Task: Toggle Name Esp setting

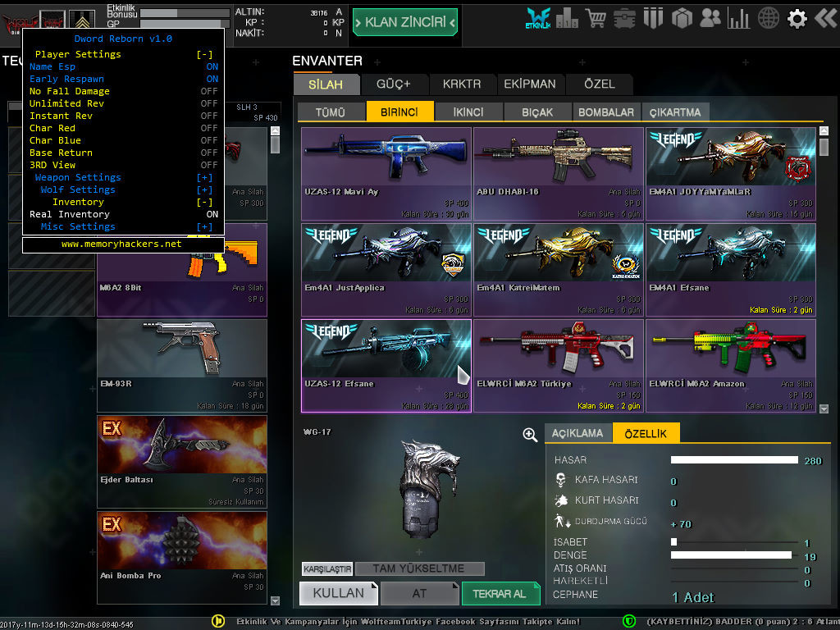Action: 123,66
